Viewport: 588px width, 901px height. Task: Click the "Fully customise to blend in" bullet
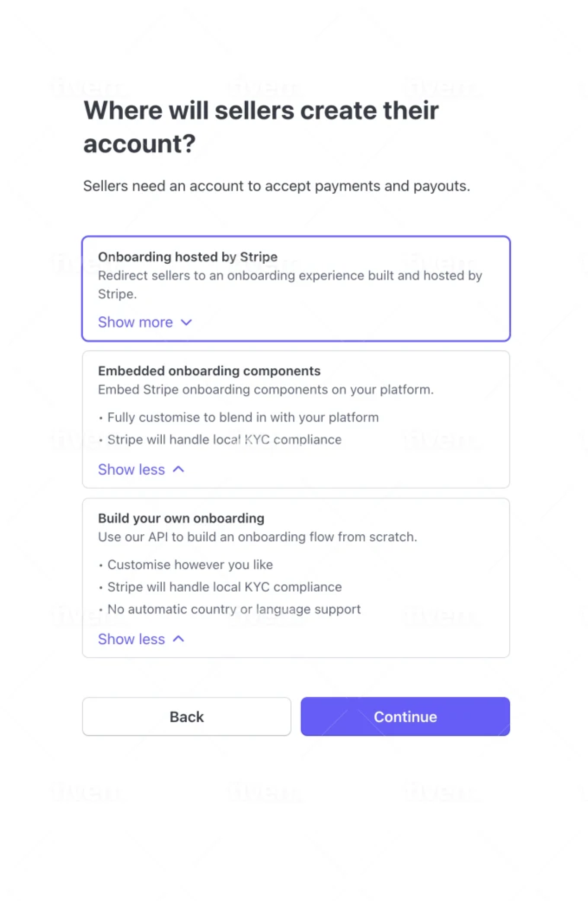click(243, 417)
